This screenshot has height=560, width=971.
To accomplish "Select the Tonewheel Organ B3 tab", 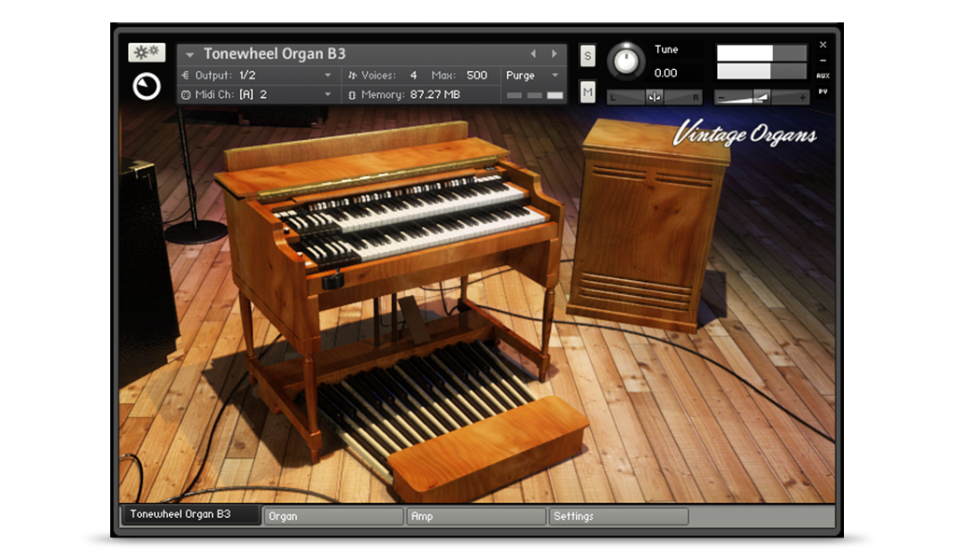I will pos(190,514).
